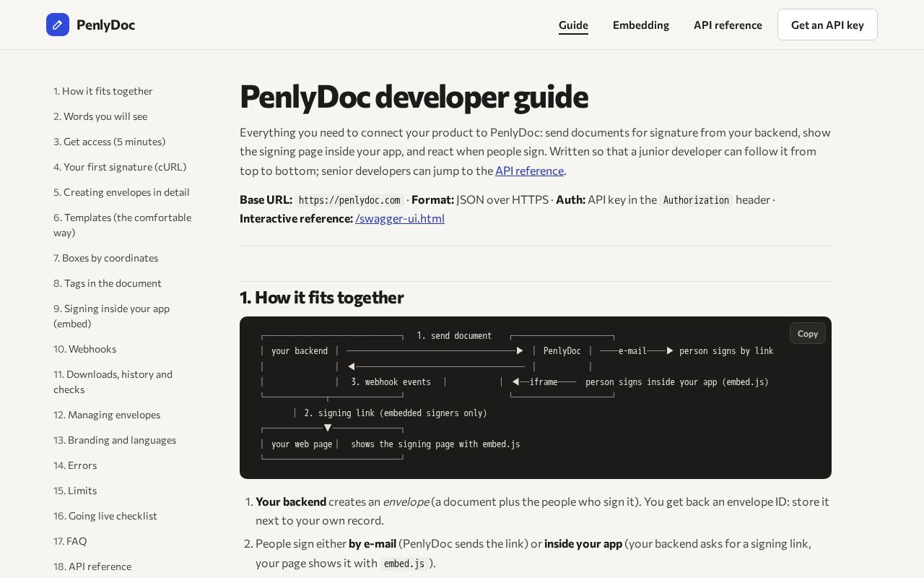Click the PenlyDoc pencil logo icon

pyautogui.click(x=58, y=25)
